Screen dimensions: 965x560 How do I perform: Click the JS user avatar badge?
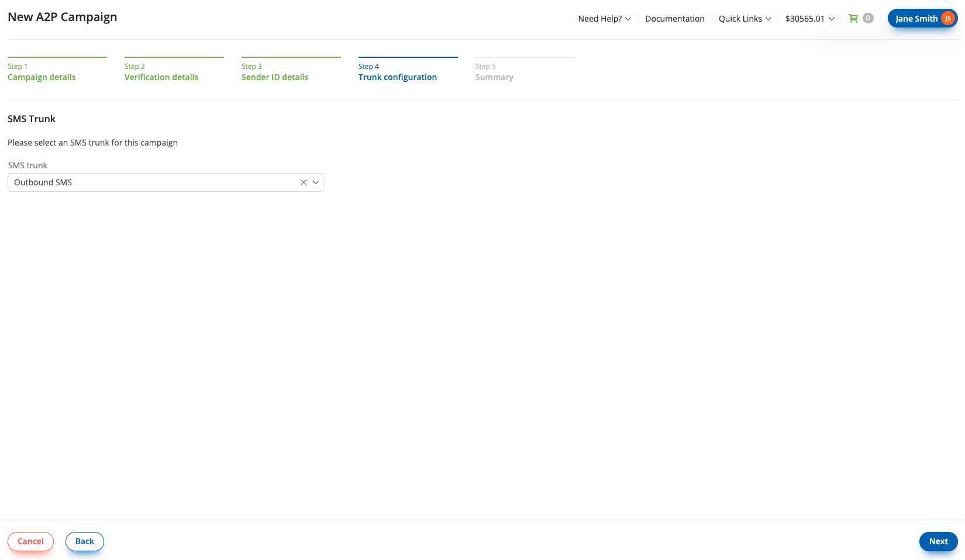click(947, 19)
